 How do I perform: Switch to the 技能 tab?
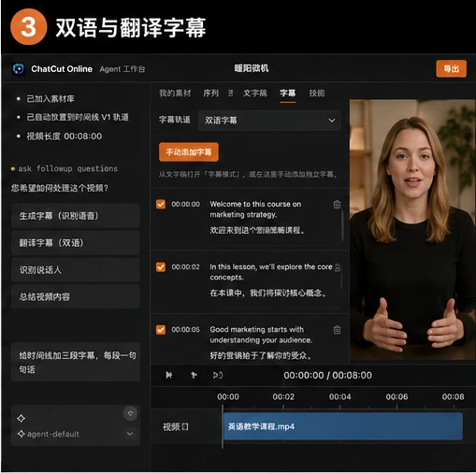(317, 93)
